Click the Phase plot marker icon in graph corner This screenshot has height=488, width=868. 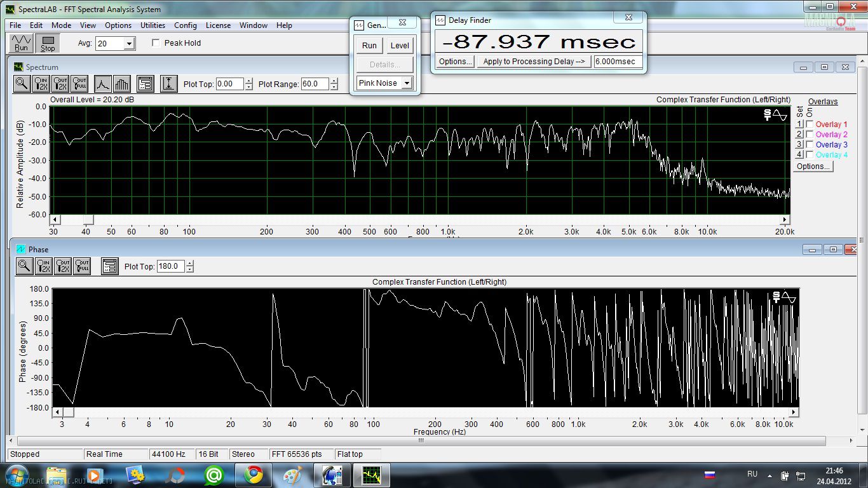click(784, 297)
